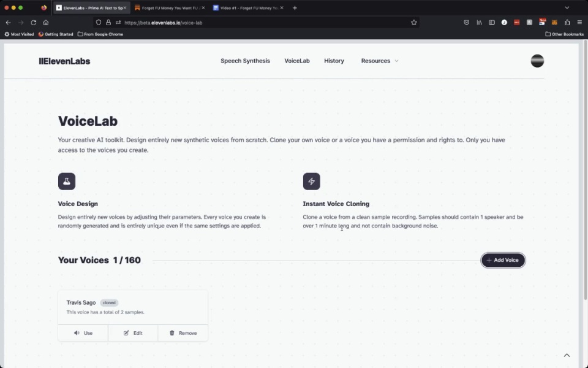588x368 pixels.
Task: Click the site permissions icon in the address bar
Action: click(x=118, y=23)
